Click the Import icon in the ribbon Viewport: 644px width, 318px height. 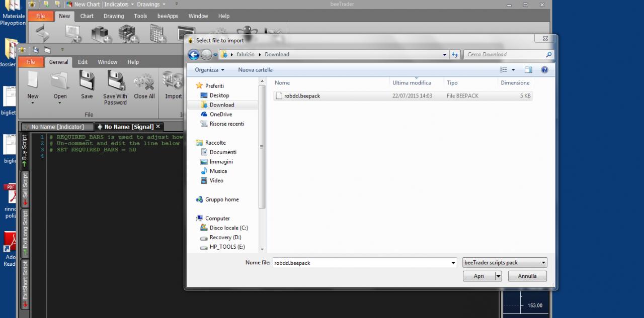click(x=174, y=81)
